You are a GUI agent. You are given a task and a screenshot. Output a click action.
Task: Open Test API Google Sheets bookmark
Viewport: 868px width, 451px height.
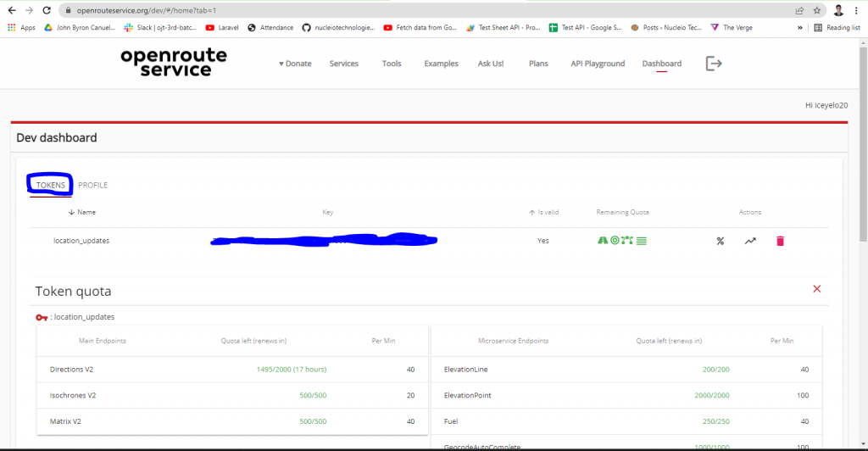point(585,28)
